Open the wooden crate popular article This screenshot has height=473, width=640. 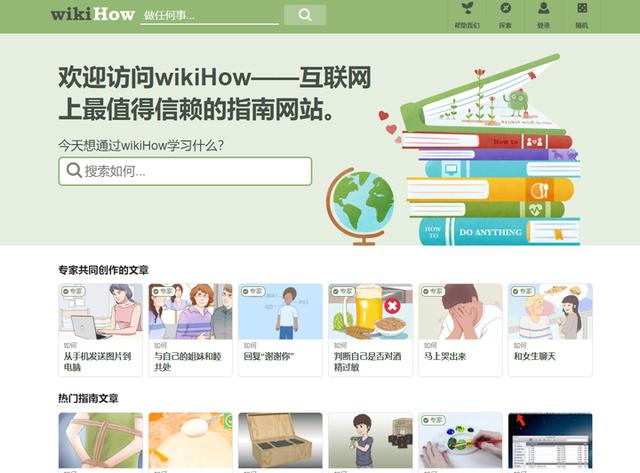[280, 440]
